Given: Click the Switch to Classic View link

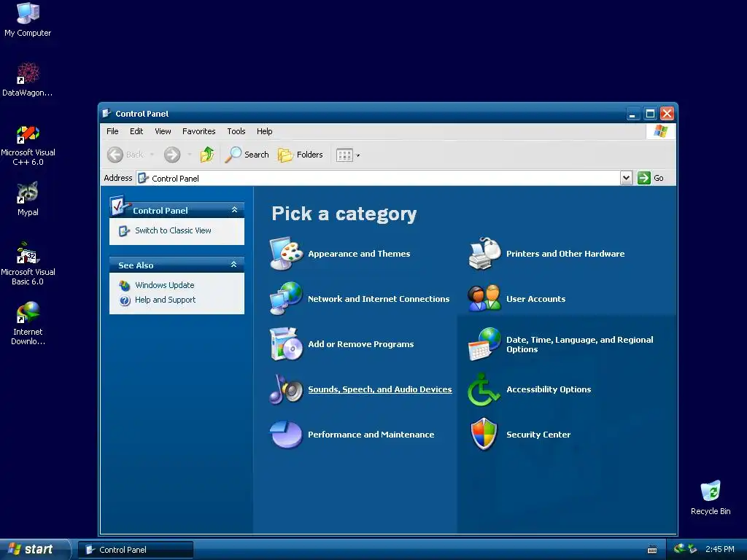Looking at the screenshot, I should pos(173,230).
